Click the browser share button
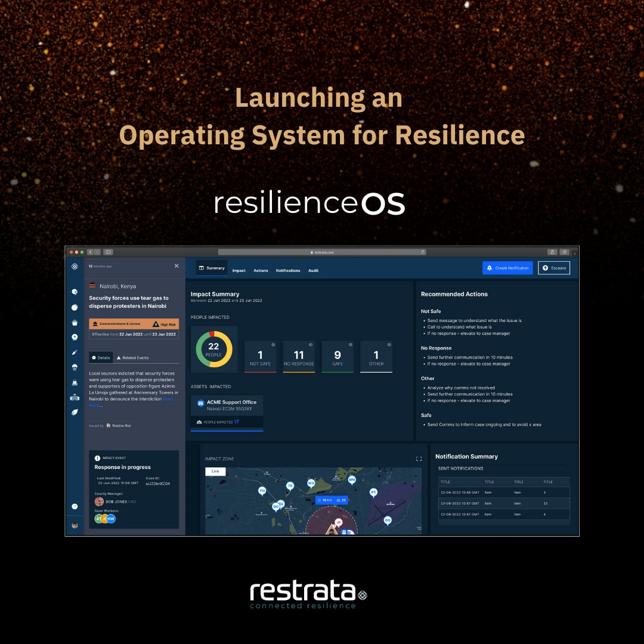 click(552, 252)
